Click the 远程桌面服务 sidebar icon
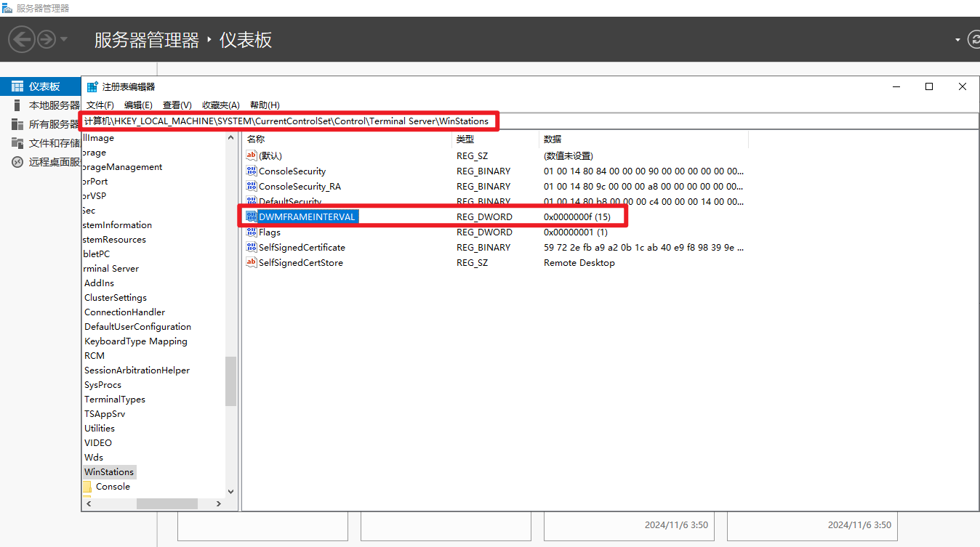 (17, 162)
